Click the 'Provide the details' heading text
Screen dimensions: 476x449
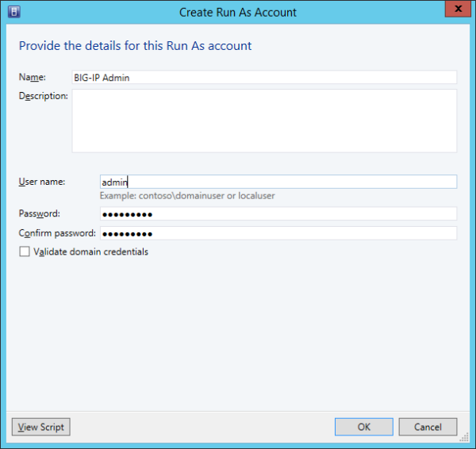(x=135, y=45)
